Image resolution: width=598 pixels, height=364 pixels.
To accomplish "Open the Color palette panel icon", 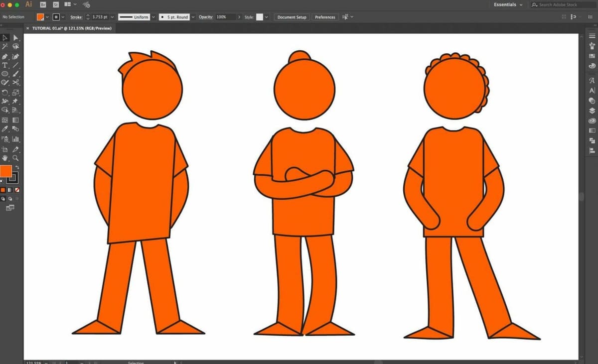I will coord(592,65).
